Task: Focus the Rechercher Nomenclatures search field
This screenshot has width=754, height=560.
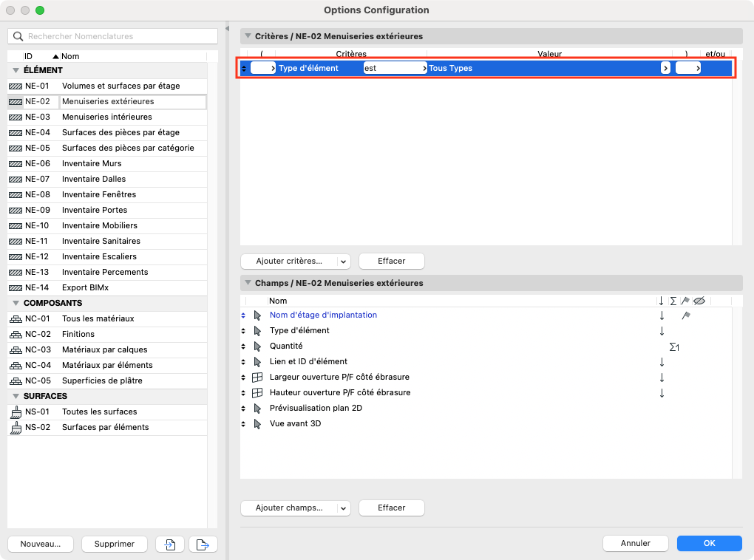Action: 112,36
